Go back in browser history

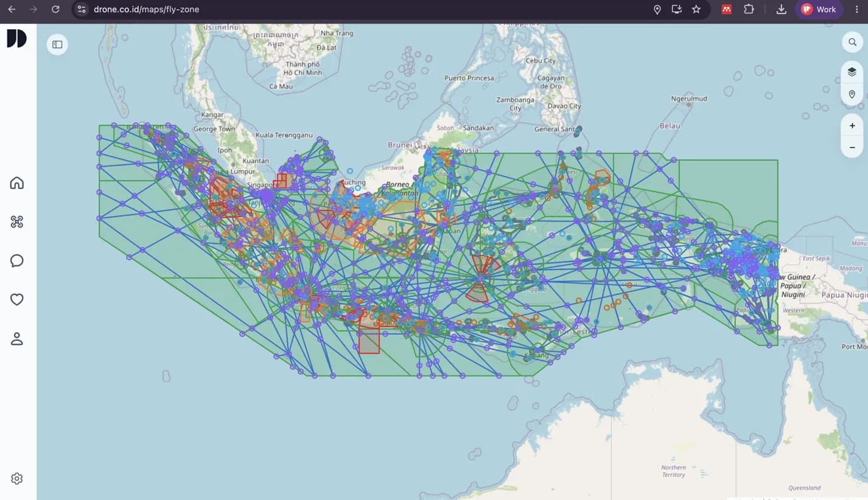[x=12, y=9]
